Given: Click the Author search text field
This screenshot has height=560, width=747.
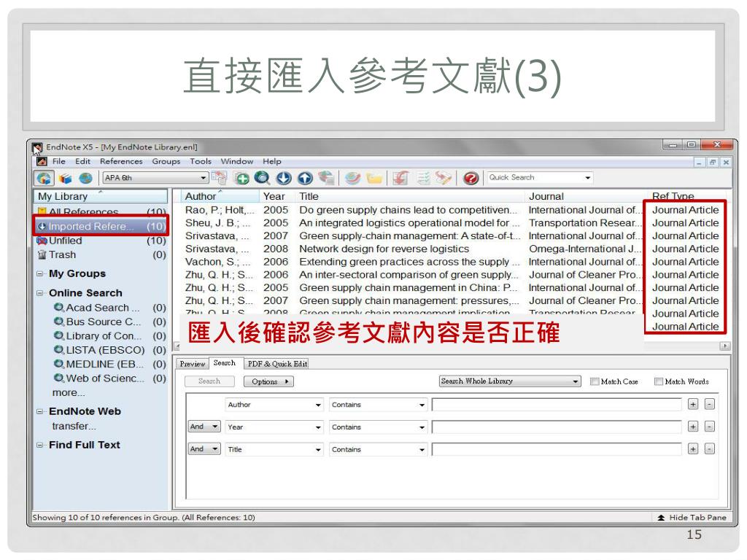Looking at the screenshot, I should pos(557,405).
